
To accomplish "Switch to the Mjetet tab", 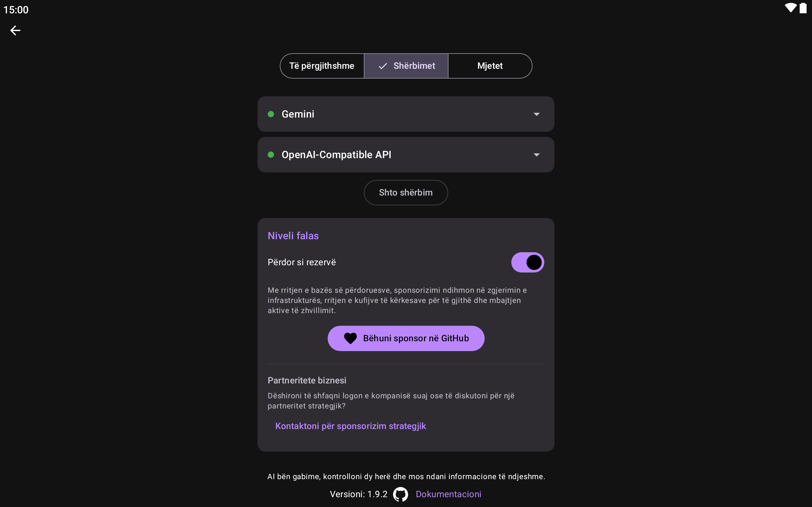I will tap(489, 66).
